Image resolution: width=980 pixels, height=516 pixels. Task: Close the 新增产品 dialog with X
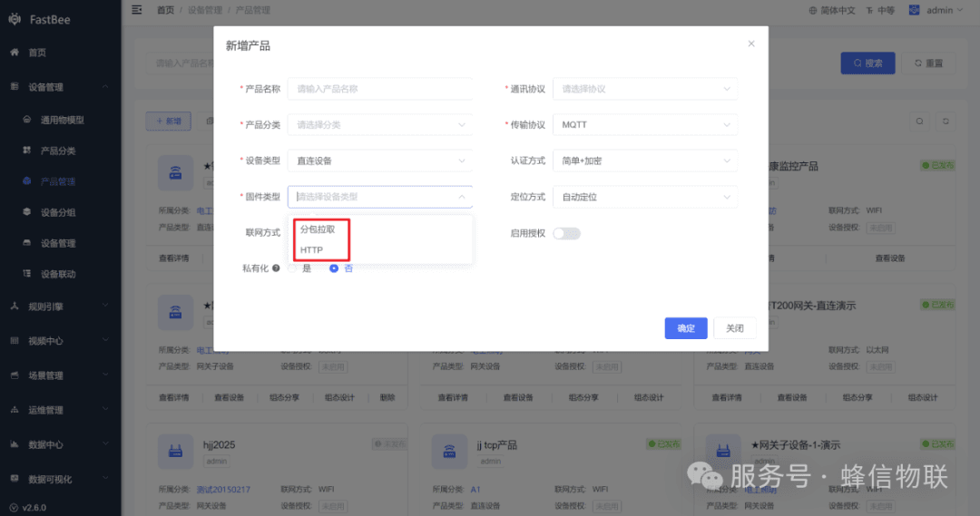[x=751, y=44]
